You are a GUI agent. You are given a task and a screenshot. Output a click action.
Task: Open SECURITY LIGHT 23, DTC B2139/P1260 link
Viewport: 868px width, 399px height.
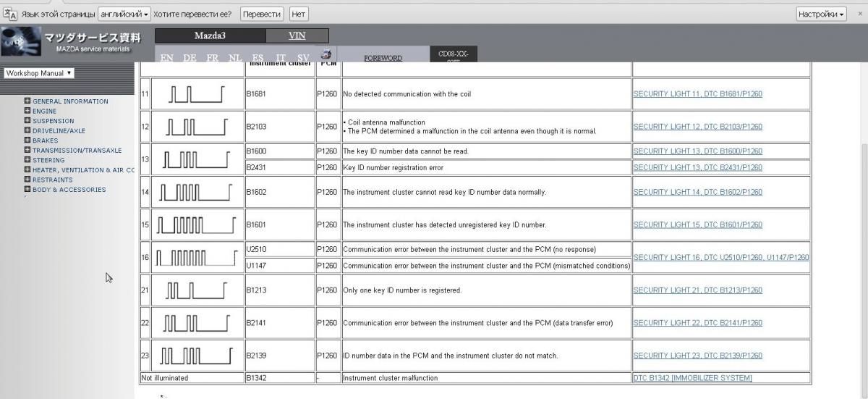[697, 356]
